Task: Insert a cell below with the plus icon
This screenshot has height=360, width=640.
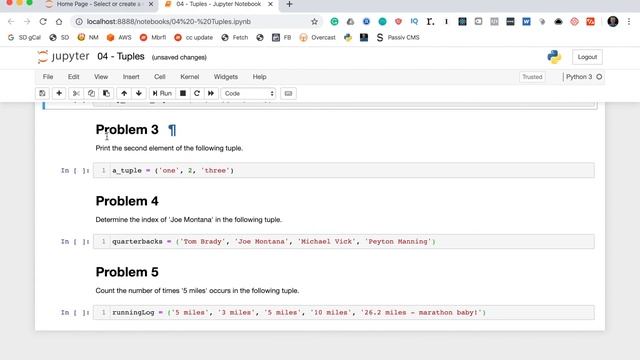Action: [59, 93]
